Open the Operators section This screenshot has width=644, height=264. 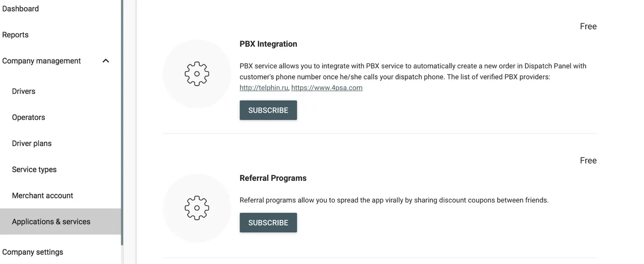28,117
